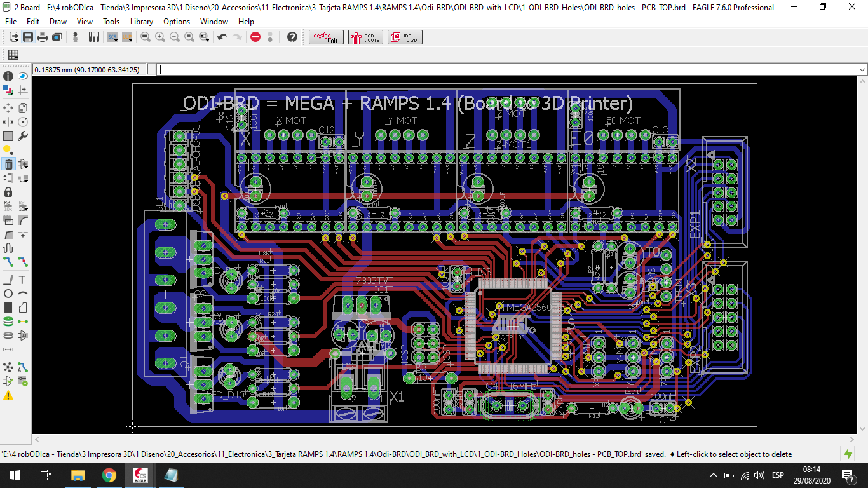This screenshot has width=868, height=488.
Task: Click the design link button
Action: (327, 37)
